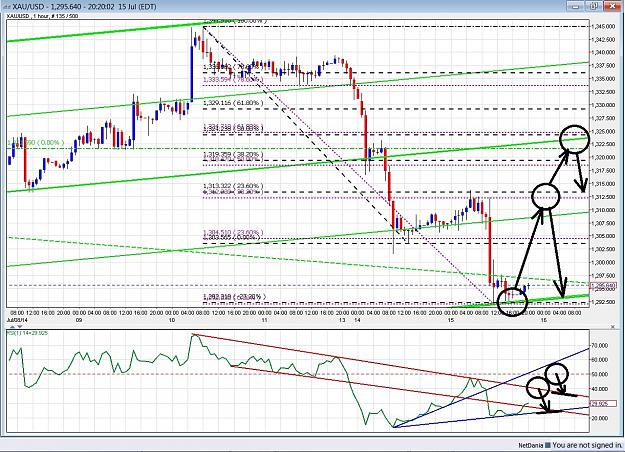Click the window title text XAU/USD - 1,295.640
The width and height of the screenshot is (625, 452).
click(x=45, y=7)
